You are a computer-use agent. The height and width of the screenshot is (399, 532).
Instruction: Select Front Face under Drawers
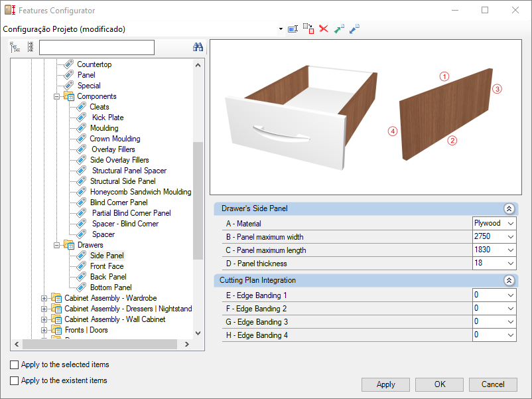pos(107,266)
